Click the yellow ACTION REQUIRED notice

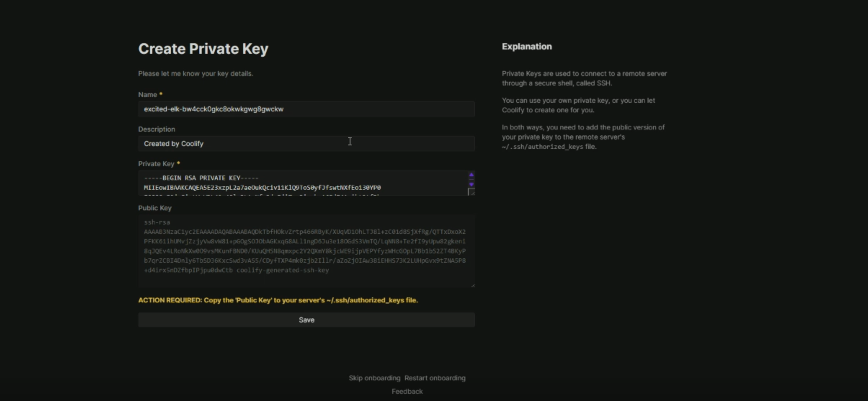point(278,300)
